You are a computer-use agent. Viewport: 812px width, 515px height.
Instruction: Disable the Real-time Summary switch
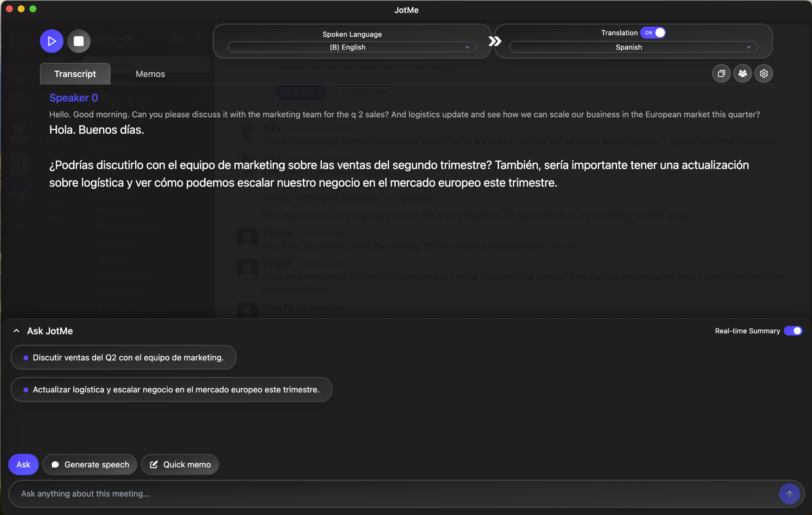(x=793, y=331)
